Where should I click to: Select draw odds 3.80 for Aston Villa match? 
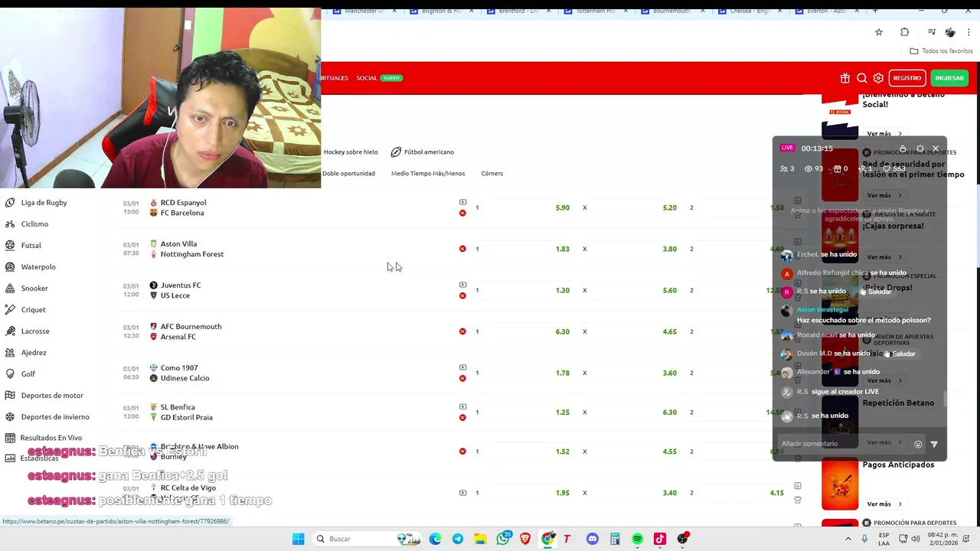pyautogui.click(x=670, y=249)
